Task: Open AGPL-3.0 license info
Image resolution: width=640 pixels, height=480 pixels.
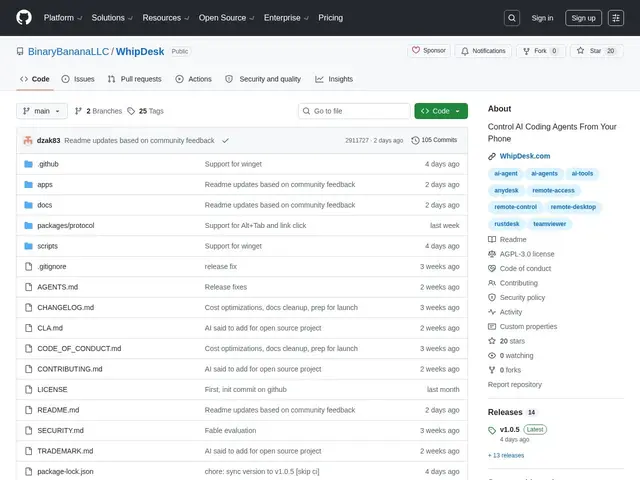Action: [521, 254]
